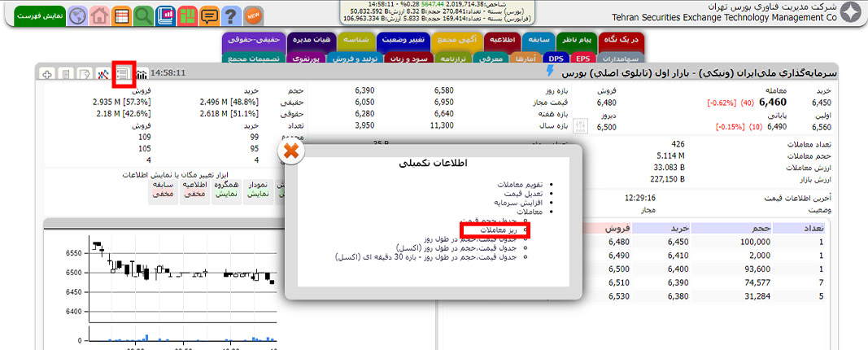Click the نمایش فهرست green button
Viewport: 868px width, 350px height.
[33, 15]
